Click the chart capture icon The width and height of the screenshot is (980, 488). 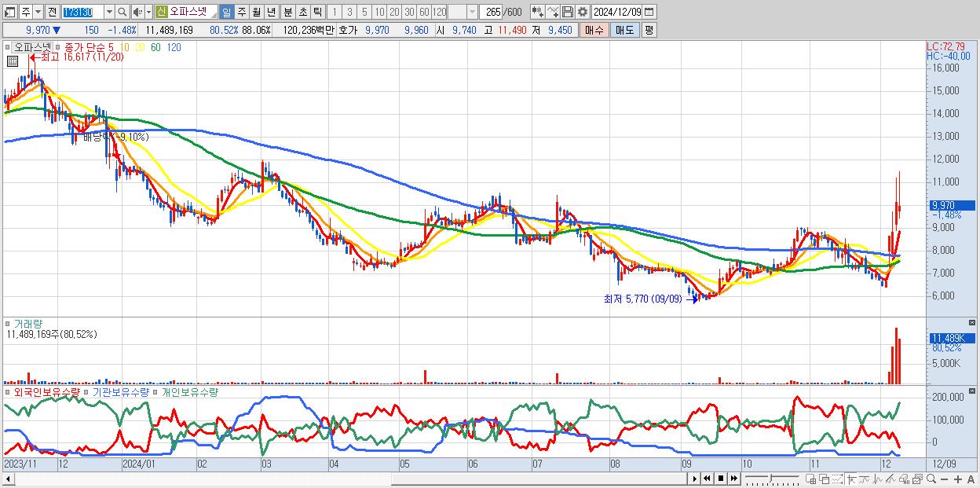point(917,479)
